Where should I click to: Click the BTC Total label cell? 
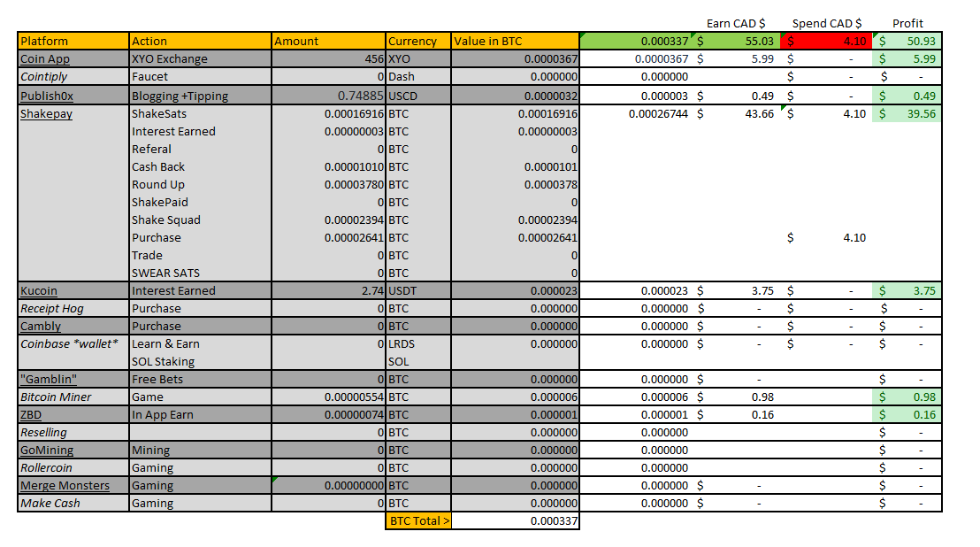[x=418, y=520]
